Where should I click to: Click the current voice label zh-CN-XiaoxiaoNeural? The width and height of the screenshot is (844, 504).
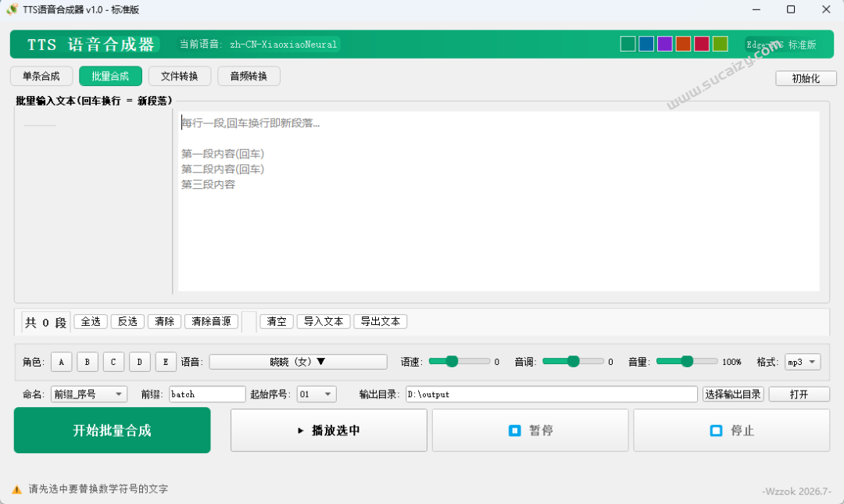pyautogui.click(x=284, y=45)
